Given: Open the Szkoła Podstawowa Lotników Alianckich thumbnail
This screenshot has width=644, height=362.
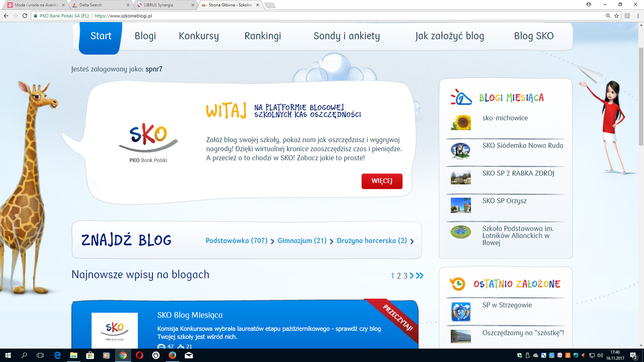Looking at the screenshot, I should point(461,232).
